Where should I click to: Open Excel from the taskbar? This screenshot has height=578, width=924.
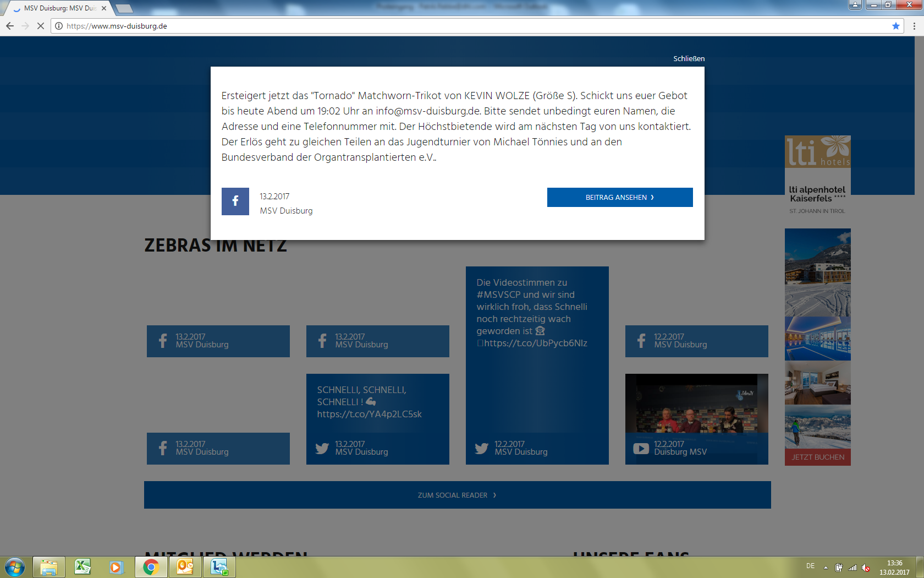(82, 567)
